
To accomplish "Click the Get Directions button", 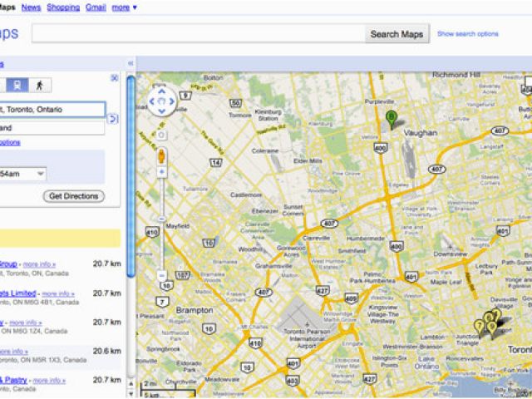I will point(74,196).
